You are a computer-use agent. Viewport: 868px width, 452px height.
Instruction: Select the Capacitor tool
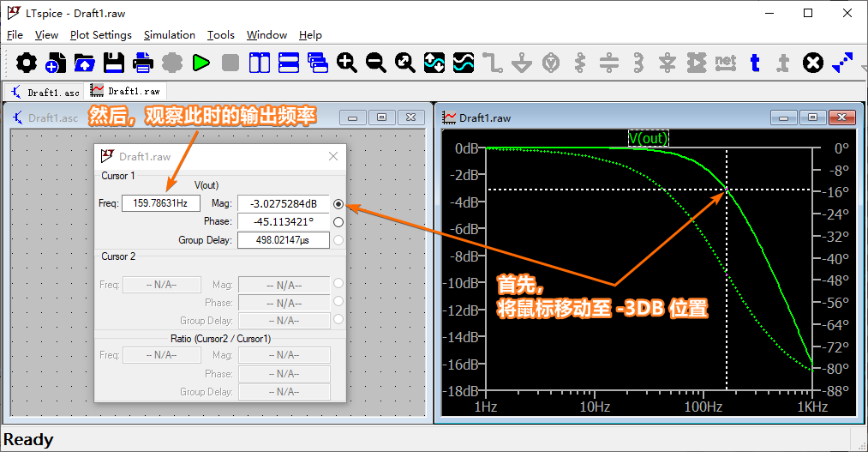coord(609,63)
